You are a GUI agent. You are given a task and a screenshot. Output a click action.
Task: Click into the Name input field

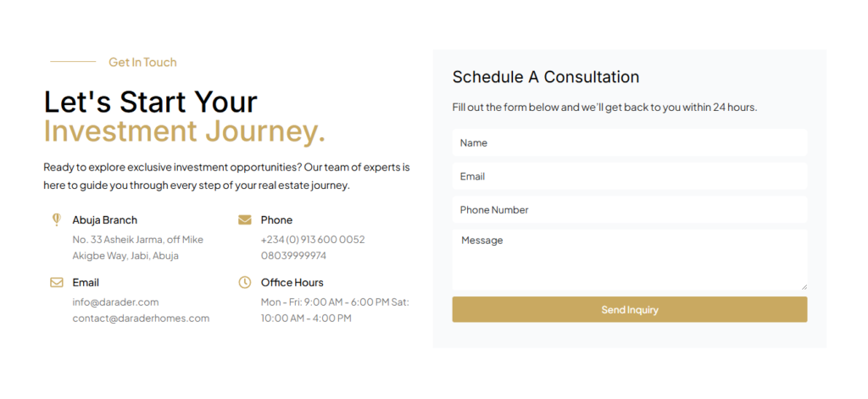click(629, 143)
